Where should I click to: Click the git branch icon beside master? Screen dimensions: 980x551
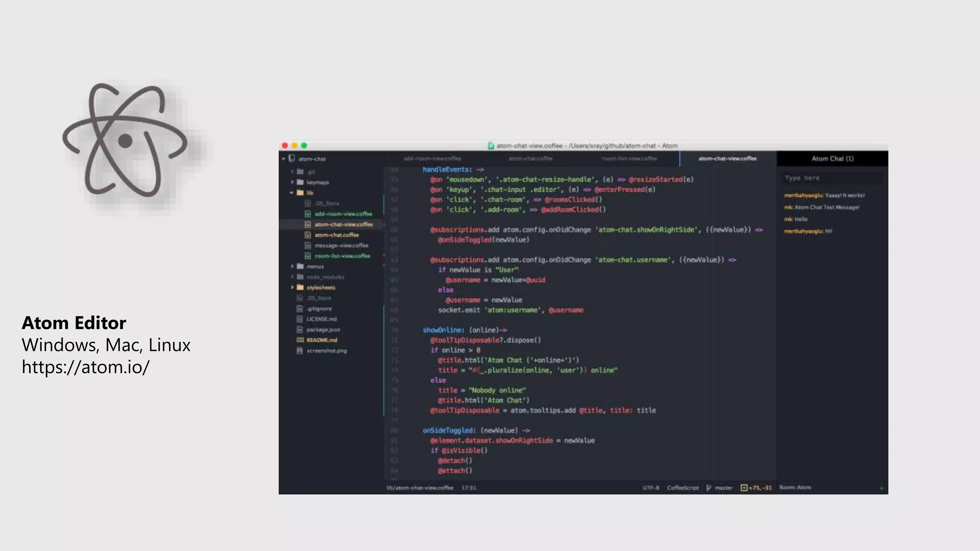pyautogui.click(x=709, y=488)
